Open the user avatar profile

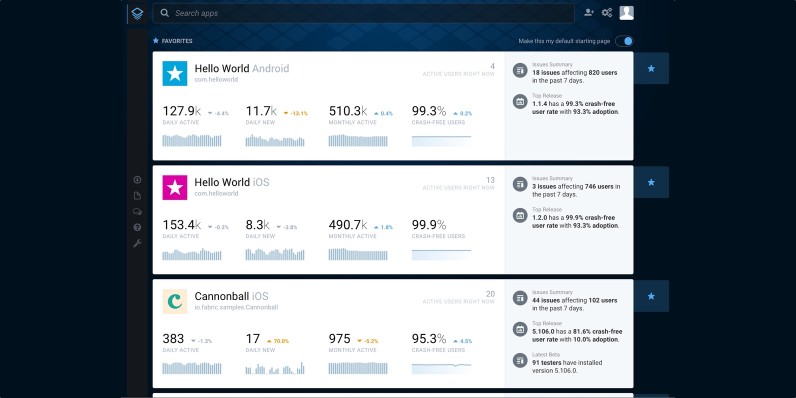tap(626, 13)
